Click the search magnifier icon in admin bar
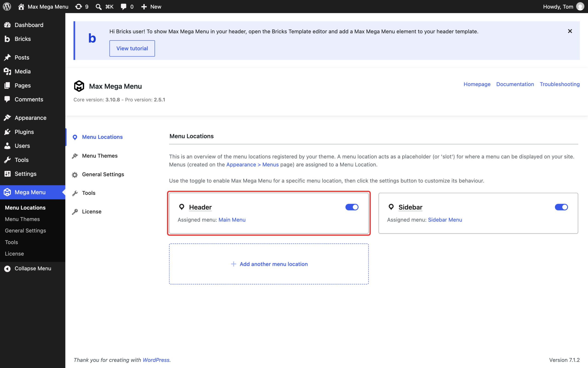This screenshot has width=588, height=368. [x=98, y=7]
